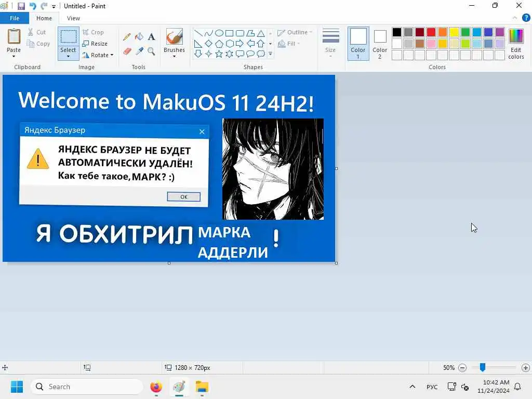Screen dimensions: 532x399
Task: Activate Color 1 foreground selector
Action: [x=358, y=44]
